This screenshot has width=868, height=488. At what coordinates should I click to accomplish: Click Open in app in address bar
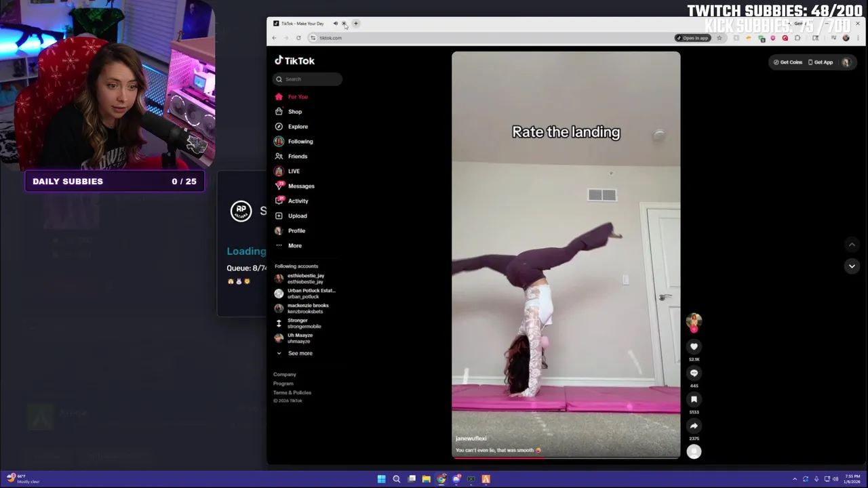point(692,38)
